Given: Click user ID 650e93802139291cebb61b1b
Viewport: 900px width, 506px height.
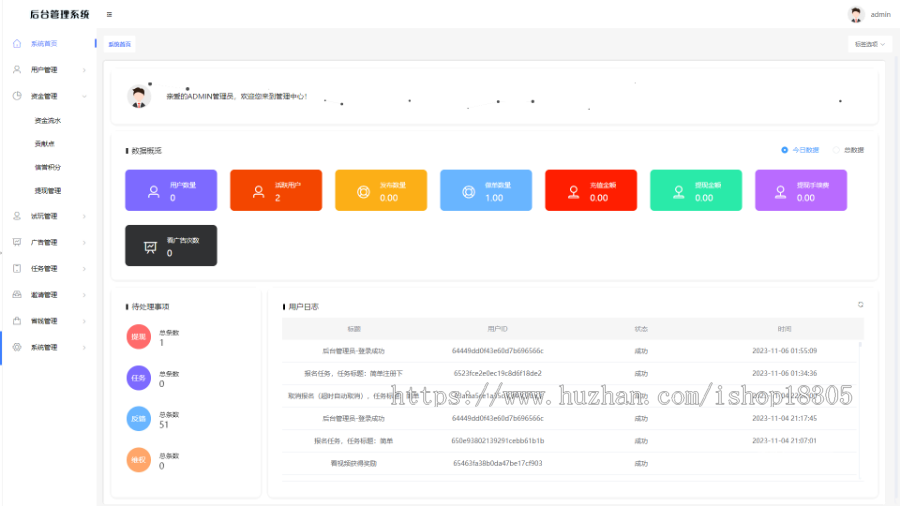Looking at the screenshot, I should click(497, 441).
